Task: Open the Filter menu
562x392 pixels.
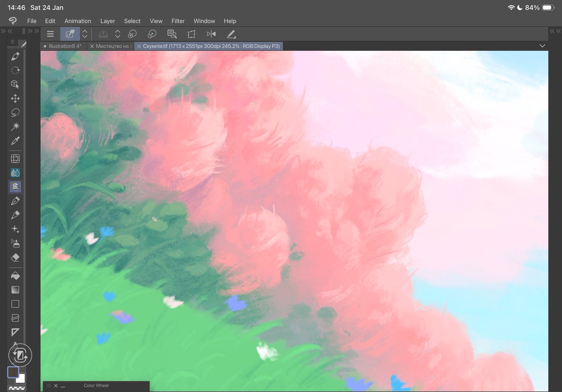Action: [x=178, y=21]
